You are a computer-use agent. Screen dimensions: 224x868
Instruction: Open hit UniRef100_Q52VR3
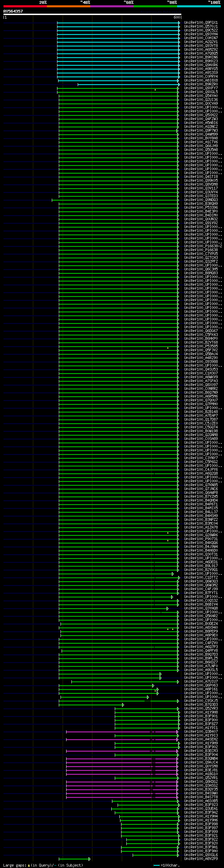[201, 709]
